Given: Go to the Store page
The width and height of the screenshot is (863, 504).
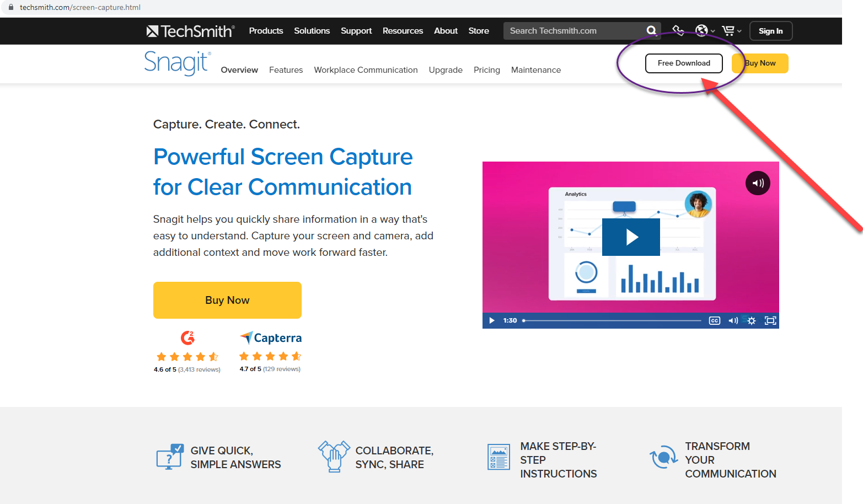Looking at the screenshot, I should 479,31.
